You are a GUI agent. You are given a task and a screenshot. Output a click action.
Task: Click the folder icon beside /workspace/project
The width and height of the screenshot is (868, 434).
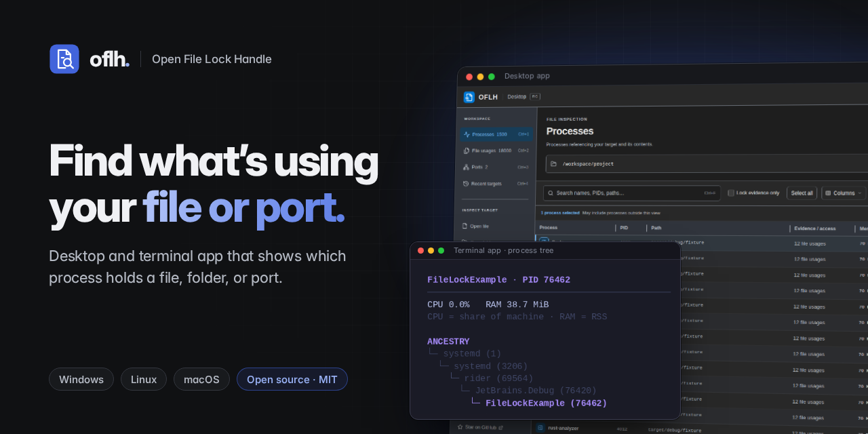point(554,164)
